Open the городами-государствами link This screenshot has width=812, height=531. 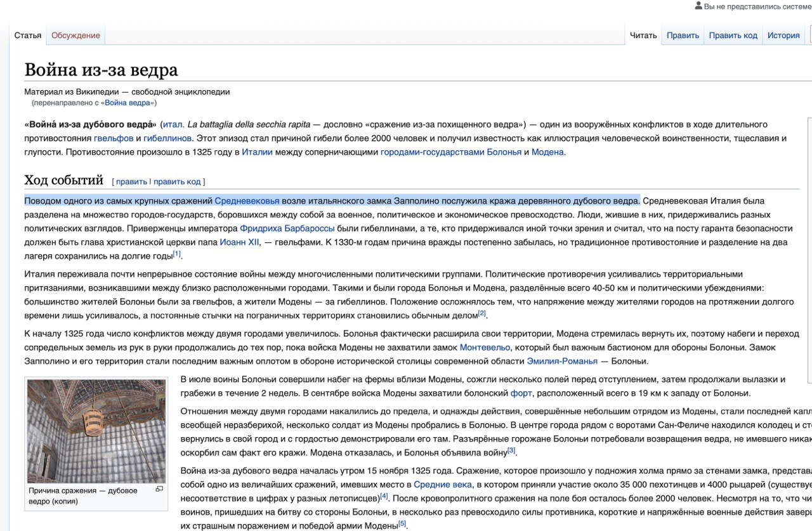432,152
